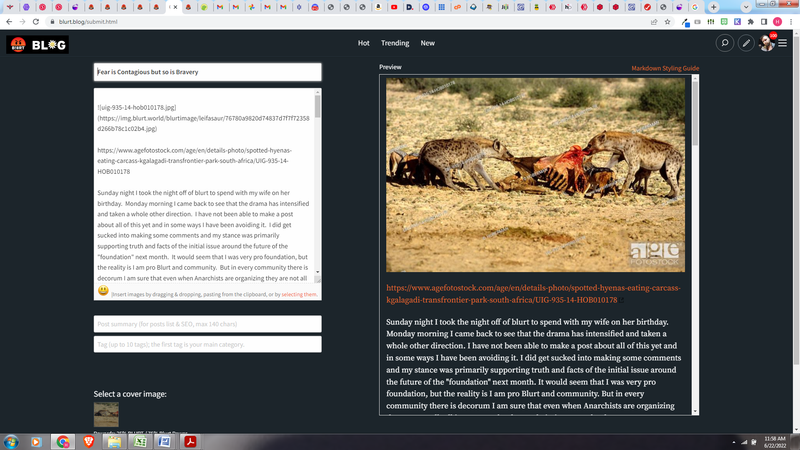Reload the page with refresh icon
800x450 pixels.
[x=36, y=22]
